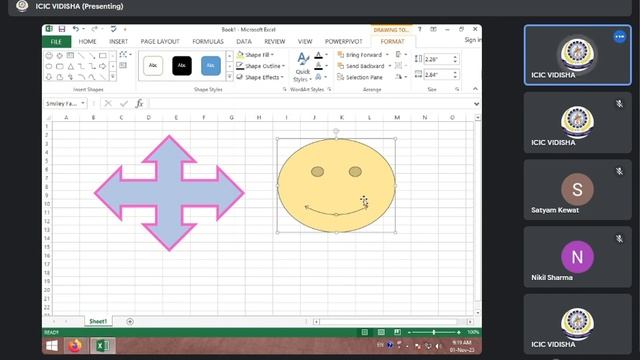Viewport: 640px width, 360px height.
Task: Apply the white outlined shape style
Action: pos(153,66)
